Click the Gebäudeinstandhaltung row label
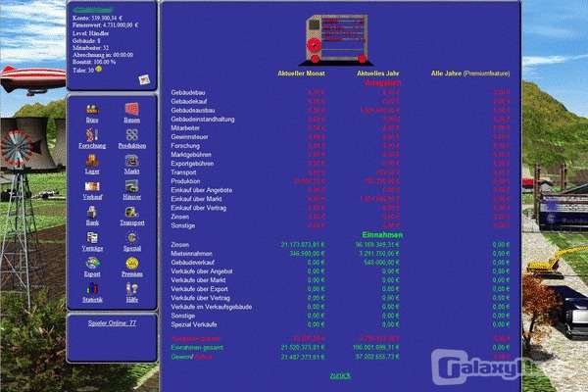Screen dimensions: 588x392 (203, 120)
